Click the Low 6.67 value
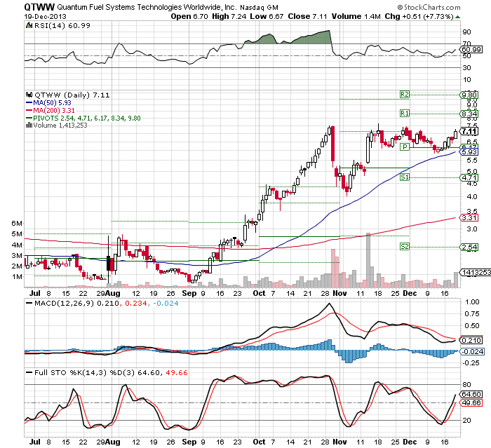Image resolution: width=491 pixels, height=448 pixels. (x=267, y=16)
